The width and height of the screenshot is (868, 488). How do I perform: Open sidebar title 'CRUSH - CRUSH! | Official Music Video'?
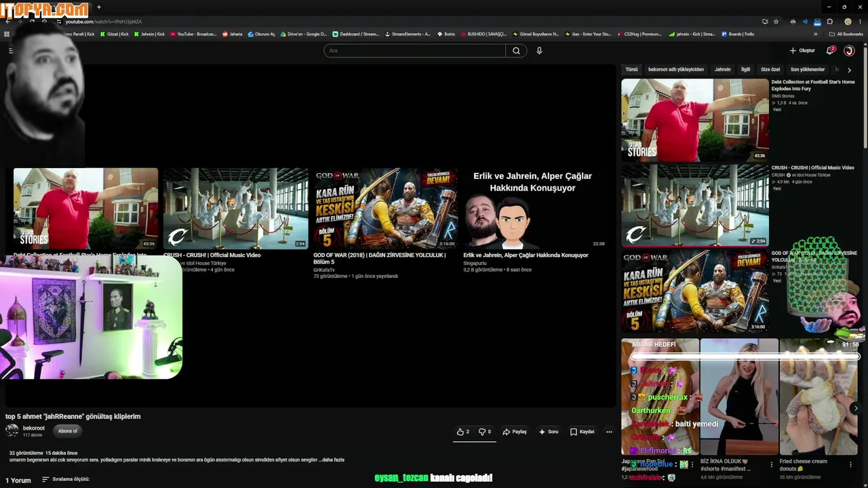(x=812, y=167)
